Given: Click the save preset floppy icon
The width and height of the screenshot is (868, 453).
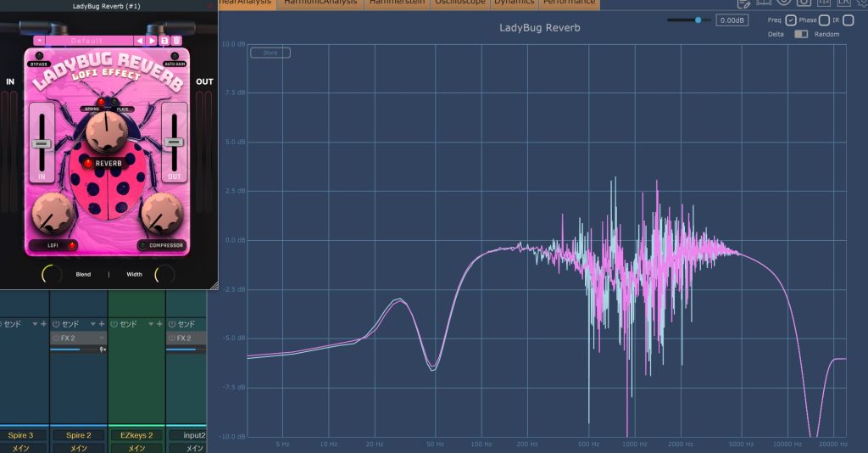Looking at the screenshot, I should (164, 40).
